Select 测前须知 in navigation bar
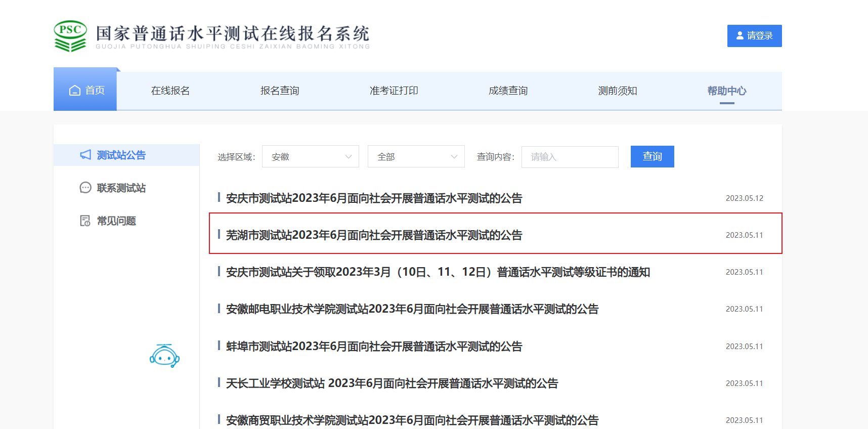 coord(617,91)
